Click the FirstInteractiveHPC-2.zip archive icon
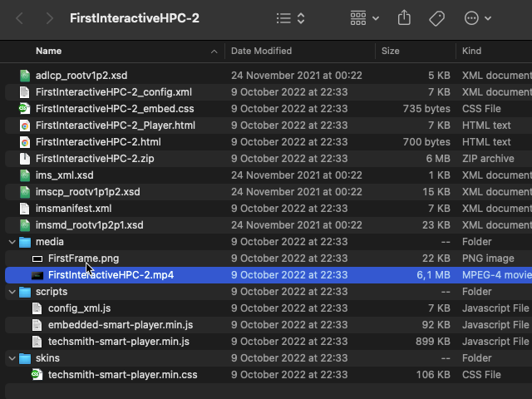The width and height of the screenshot is (532, 399). [x=25, y=159]
